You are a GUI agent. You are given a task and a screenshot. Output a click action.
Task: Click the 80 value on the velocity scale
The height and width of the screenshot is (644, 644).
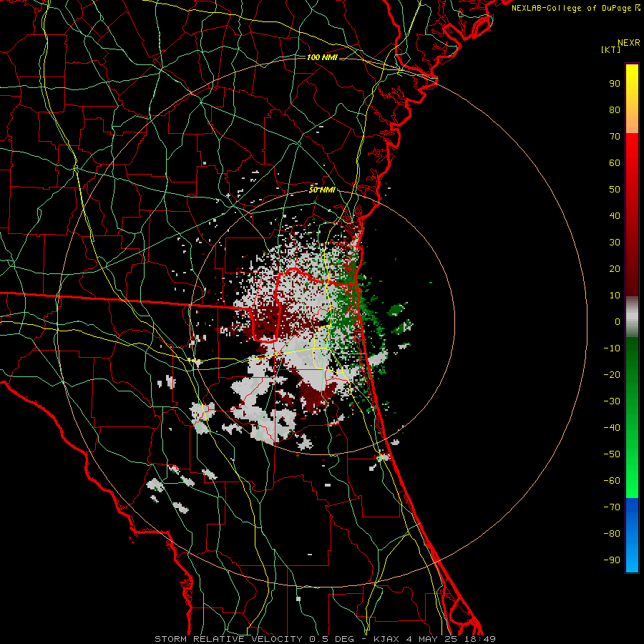coord(615,109)
